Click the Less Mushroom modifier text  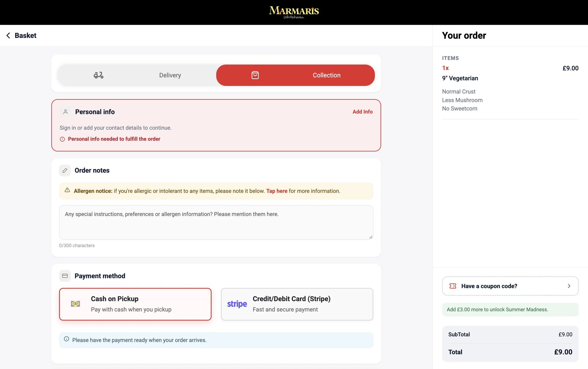click(x=462, y=100)
